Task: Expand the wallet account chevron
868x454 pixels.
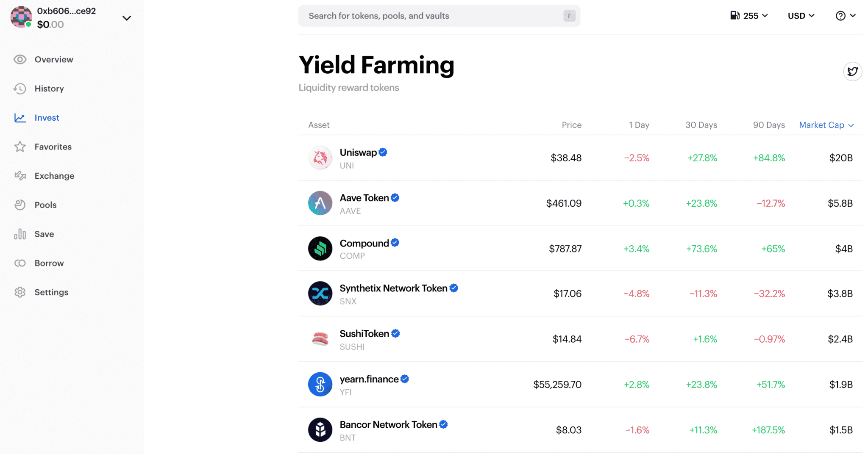Action: [126, 18]
